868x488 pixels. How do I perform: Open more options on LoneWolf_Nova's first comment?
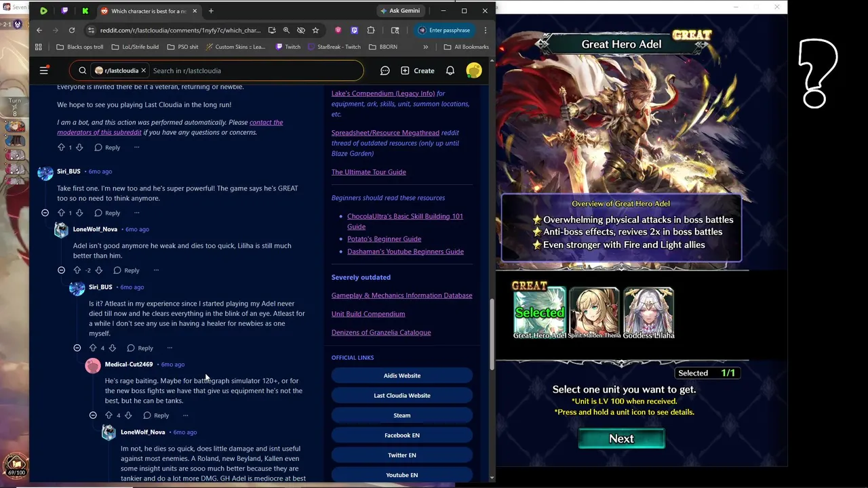pyautogui.click(x=156, y=270)
